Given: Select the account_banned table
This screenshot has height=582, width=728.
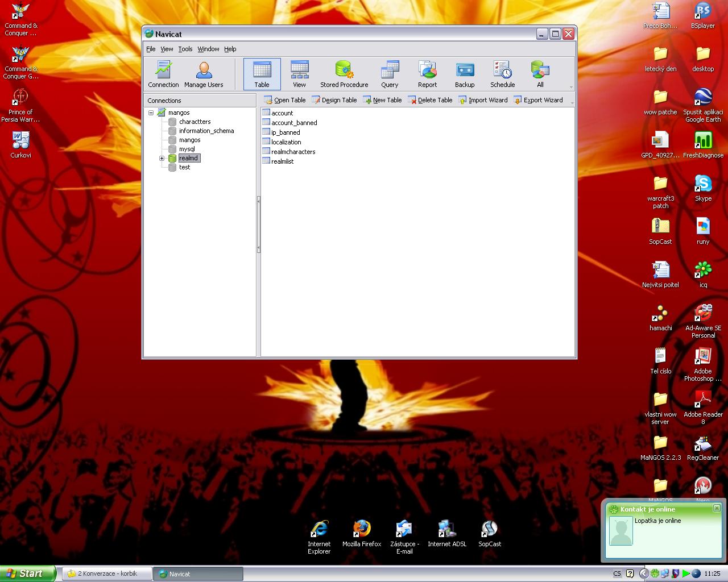Looking at the screenshot, I should tap(289, 123).
